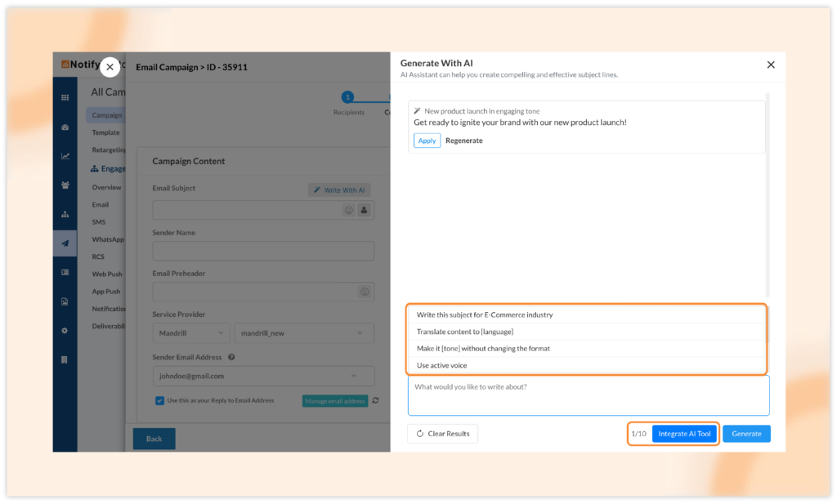Screen dimensions: 837x504
Task: Open Notification in the Engage menu
Action: pyautogui.click(x=109, y=309)
